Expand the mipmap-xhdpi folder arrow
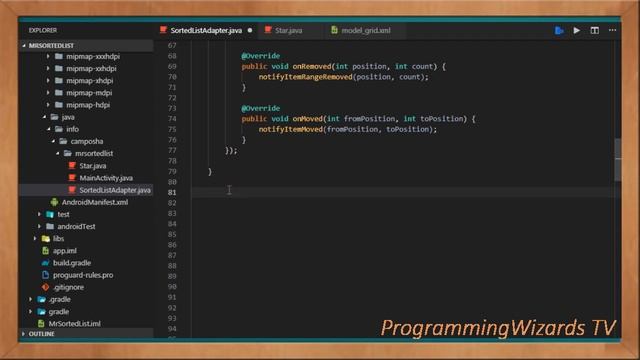This screenshot has height=360, width=640. [48, 81]
